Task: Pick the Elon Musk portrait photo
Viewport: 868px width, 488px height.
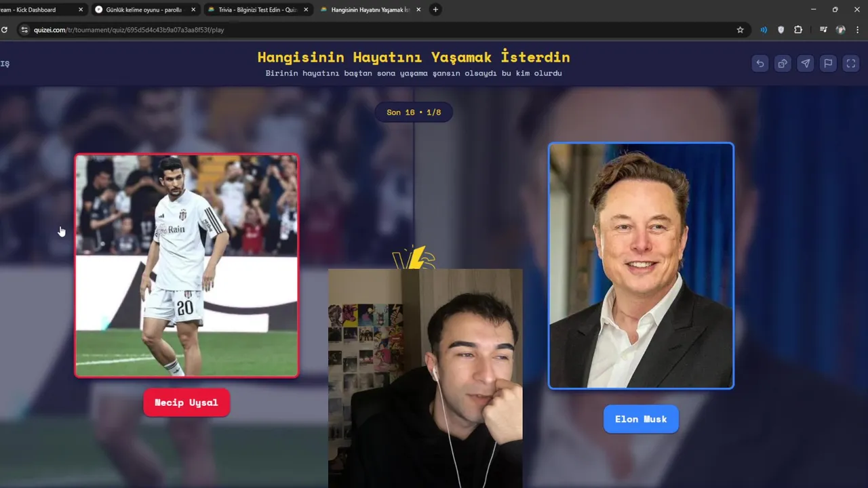Action: click(641, 266)
